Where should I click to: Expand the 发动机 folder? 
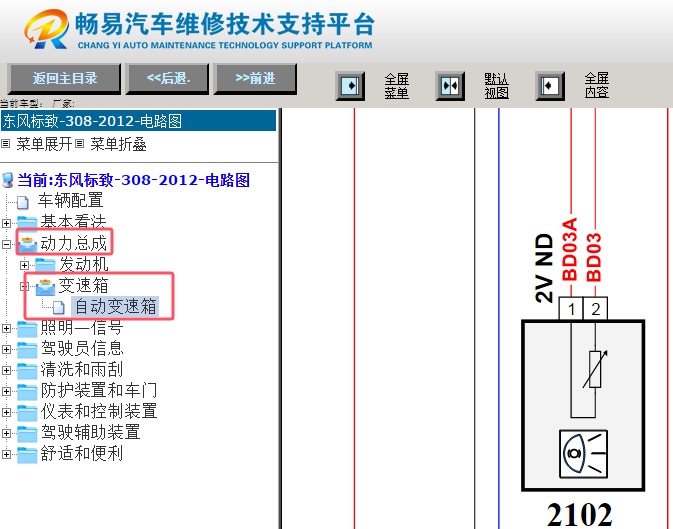tap(24, 265)
